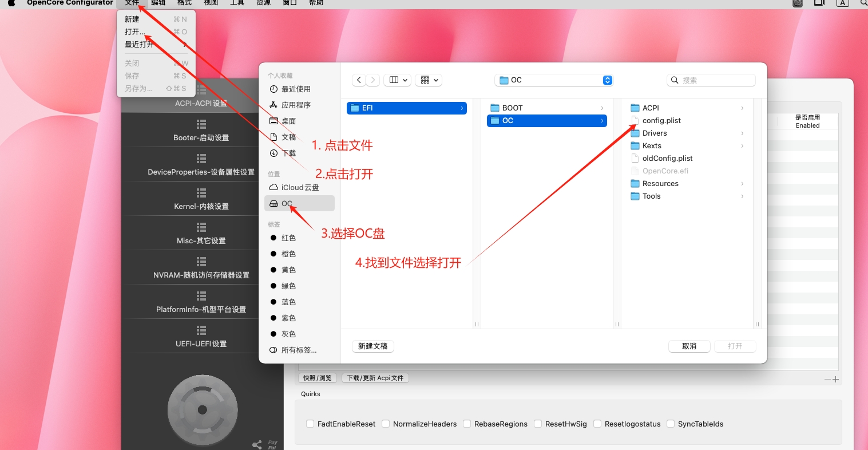Enable the FadtEnableReset quirk

[310, 424]
